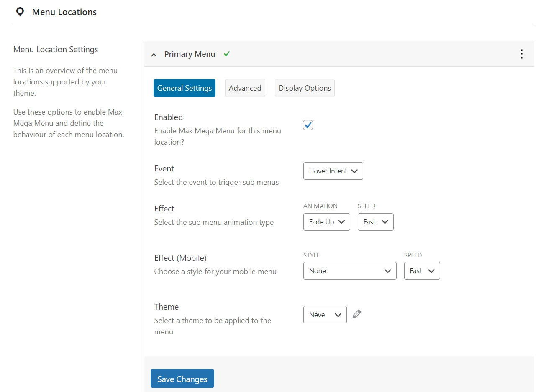The image size is (536, 392).
Task: Click the down arrow on the Hover Intent selector
Action: (355, 171)
